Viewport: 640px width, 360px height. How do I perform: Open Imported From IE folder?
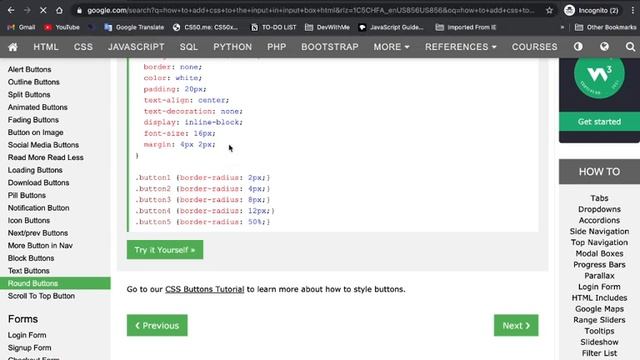coord(466,27)
